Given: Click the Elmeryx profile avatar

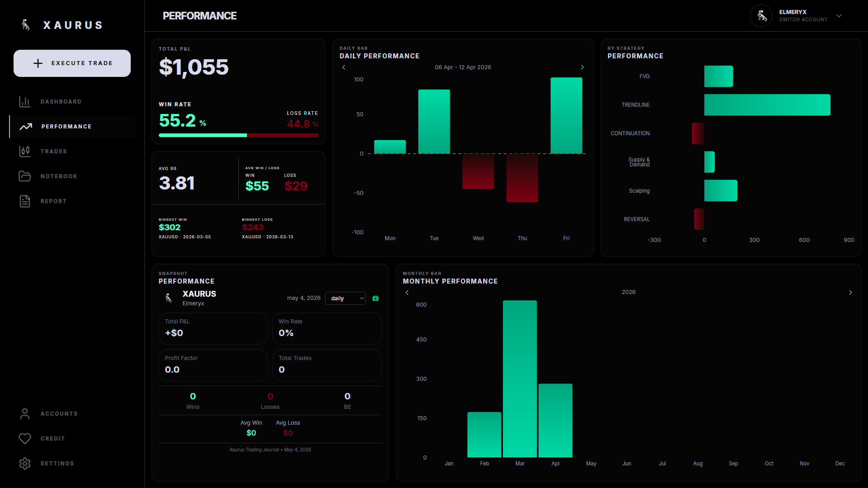Looking at the screenshot, I should [761, 16].
